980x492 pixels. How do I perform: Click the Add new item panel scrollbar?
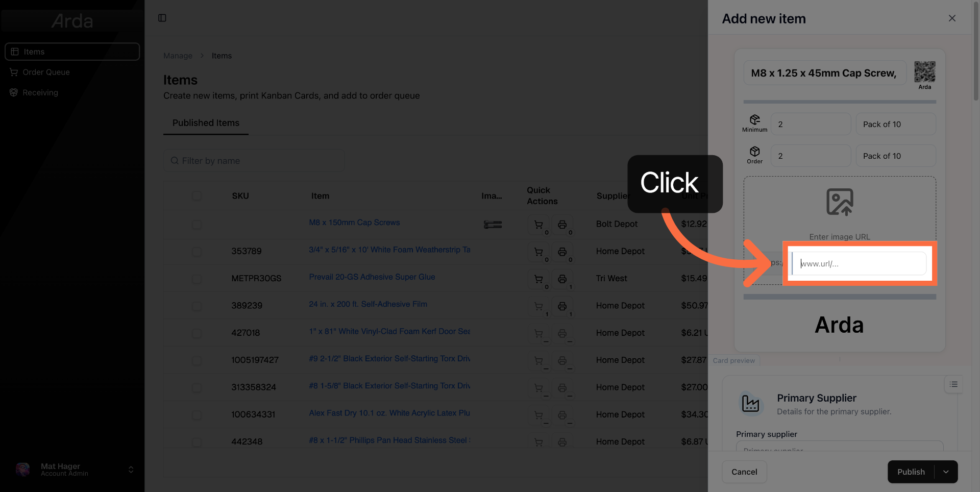click(976, 51)
